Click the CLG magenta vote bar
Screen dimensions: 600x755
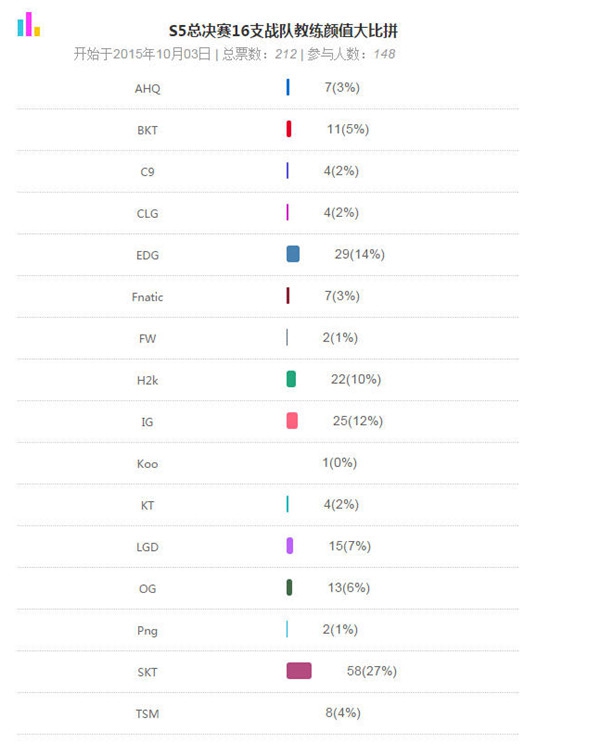pos(287,212)
